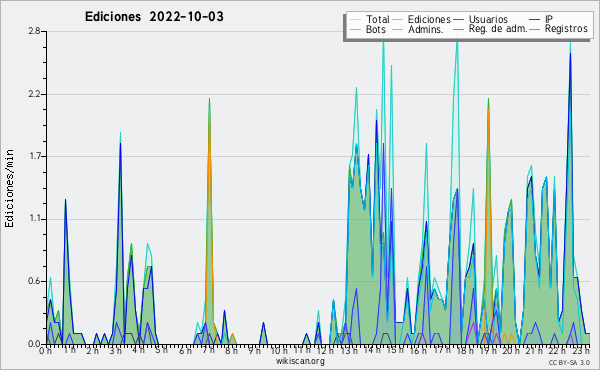Click the '3 h' x-axis tick label
Viewport: 600px width, 370px height.
click(115, 350)
